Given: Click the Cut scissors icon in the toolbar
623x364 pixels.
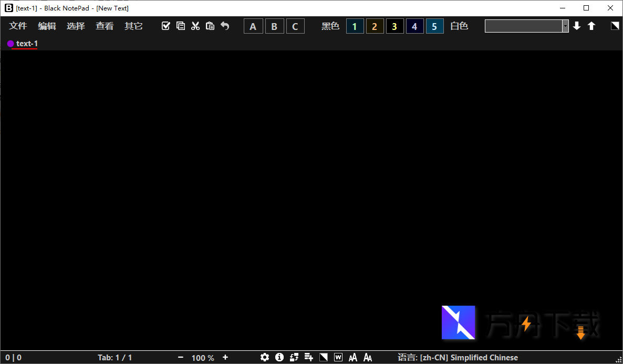Looking at the screenshot, I should 195,25.
